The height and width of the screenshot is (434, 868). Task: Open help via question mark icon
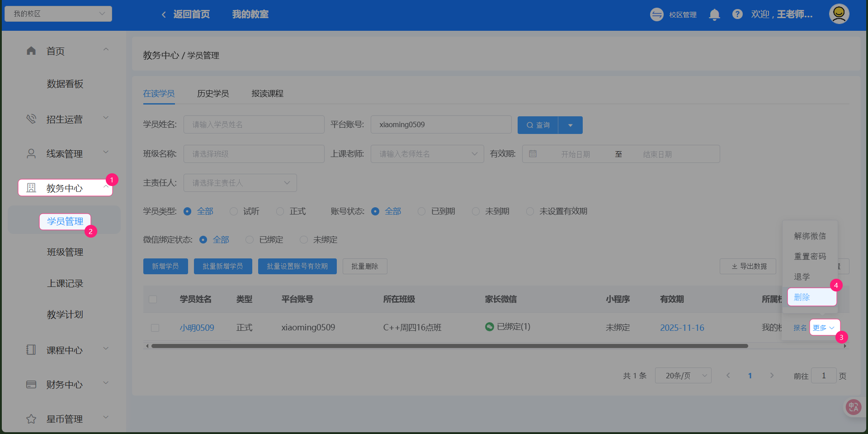coord(737,14)
